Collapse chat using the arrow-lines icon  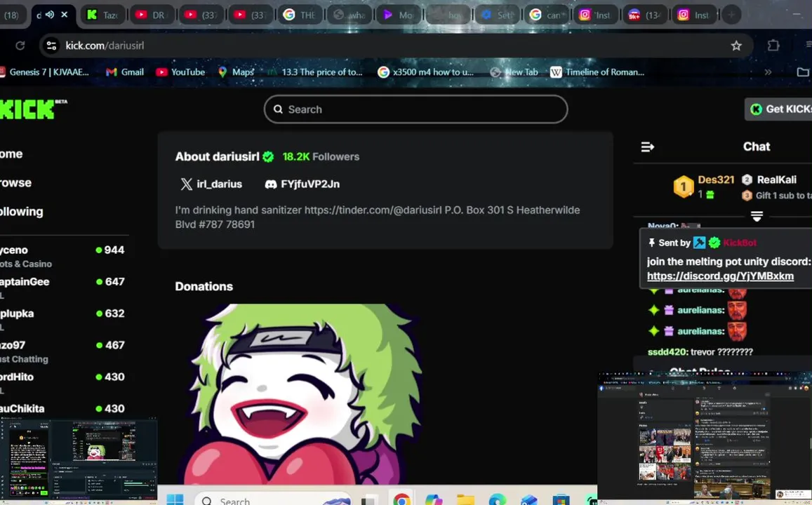coord(647,147)
